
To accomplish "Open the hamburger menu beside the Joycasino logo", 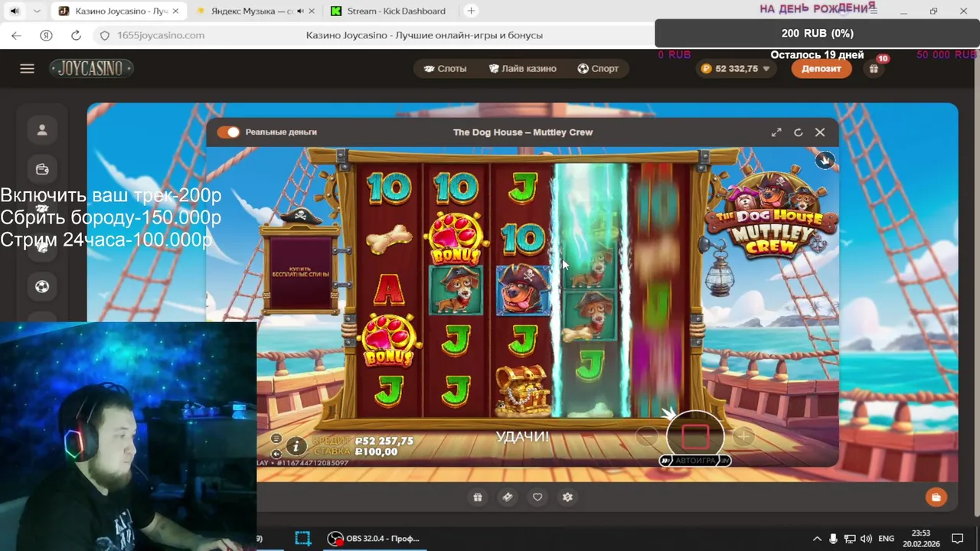I will pyautogui.click(x=27, y=68).
